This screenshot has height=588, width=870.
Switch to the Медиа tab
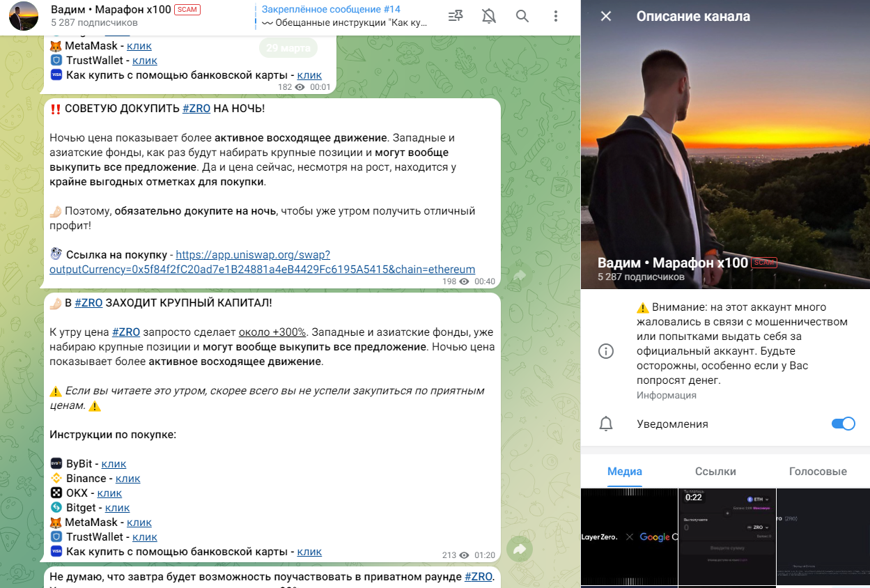[x=625, y=472]
